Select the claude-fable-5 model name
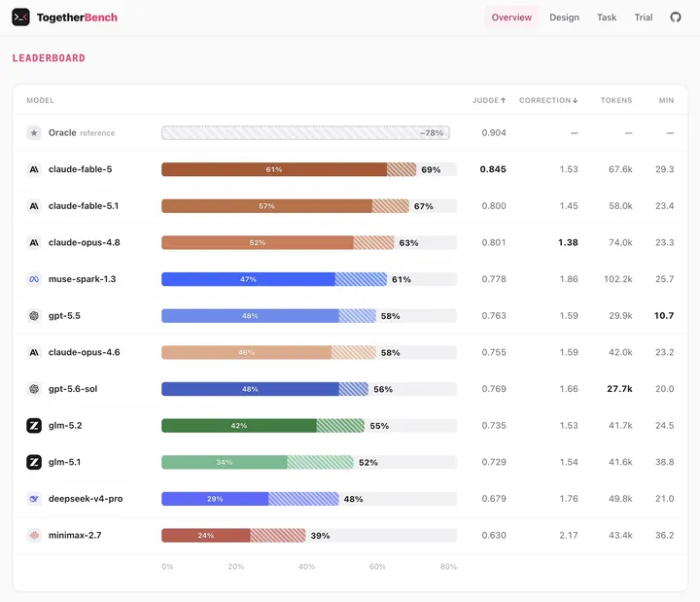Screen dimensions: 700x602 pos(81,169)
